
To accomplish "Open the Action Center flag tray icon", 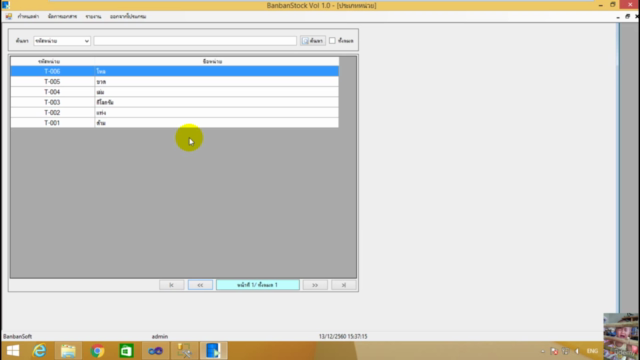I will 554,351.
